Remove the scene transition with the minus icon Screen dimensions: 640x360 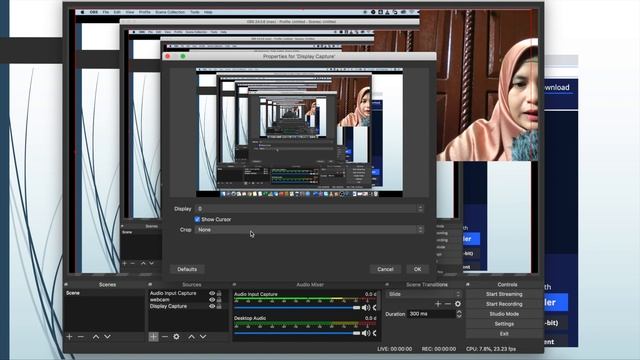448,304
